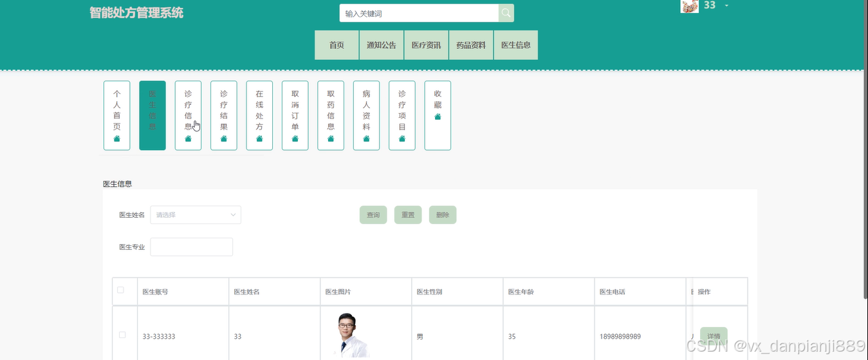Open the user avatar picture
This screenshot has height=360, width=868.
click(x=690, y=6)
